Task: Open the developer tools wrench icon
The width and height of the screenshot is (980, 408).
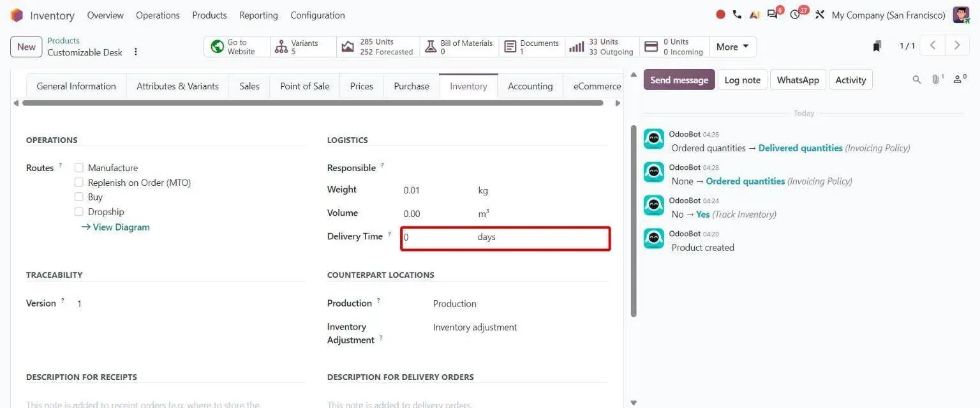Action: point(820,15)
